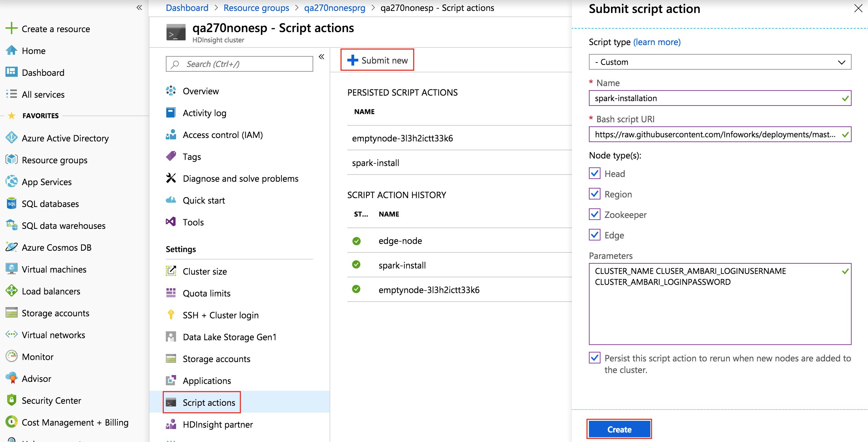Screen dimensions: 868x442
Task: Toggle the Region node type checkbox
Action: pyautogui.click(x=595, y=194)
